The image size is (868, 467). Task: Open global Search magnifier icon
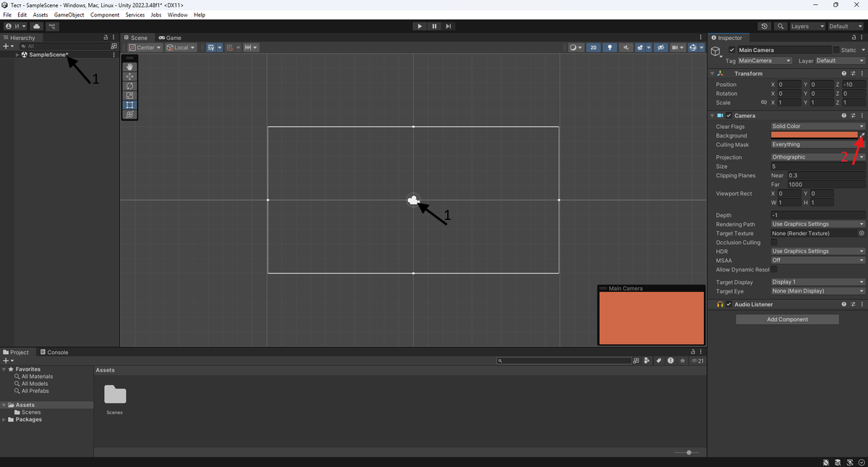pyautogui.click(x=780, y=26)
